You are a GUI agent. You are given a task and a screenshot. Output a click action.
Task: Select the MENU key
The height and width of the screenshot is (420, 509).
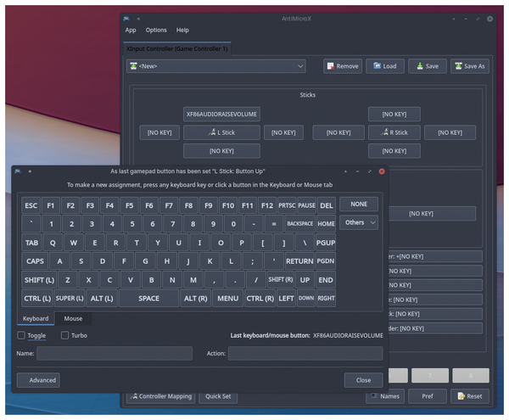tap(228, 299)
